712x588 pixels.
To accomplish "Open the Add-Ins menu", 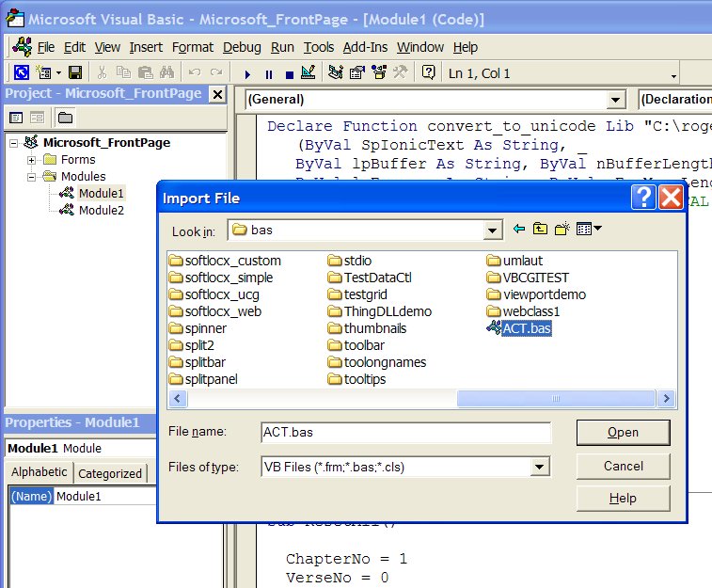I will pos(365,47).
